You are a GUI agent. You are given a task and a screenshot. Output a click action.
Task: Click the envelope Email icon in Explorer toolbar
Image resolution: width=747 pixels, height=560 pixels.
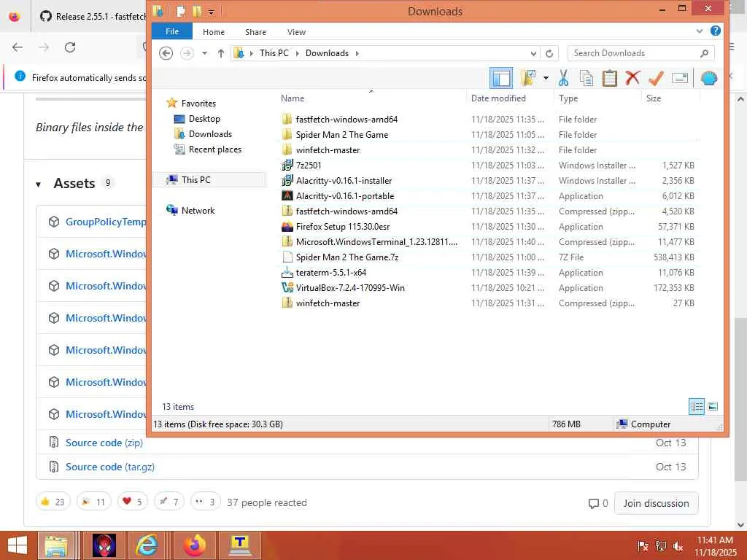pos(680,78)
